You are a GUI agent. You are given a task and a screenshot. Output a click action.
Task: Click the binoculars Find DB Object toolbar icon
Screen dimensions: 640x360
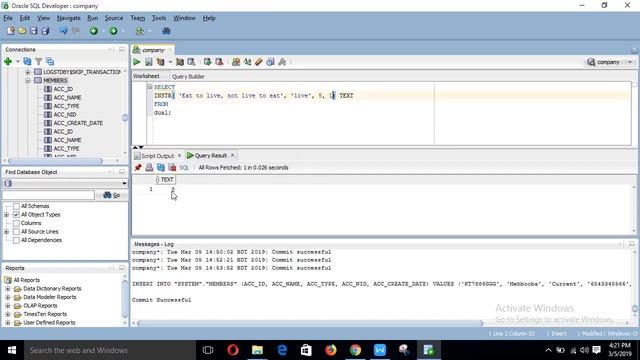coord(166,31)
